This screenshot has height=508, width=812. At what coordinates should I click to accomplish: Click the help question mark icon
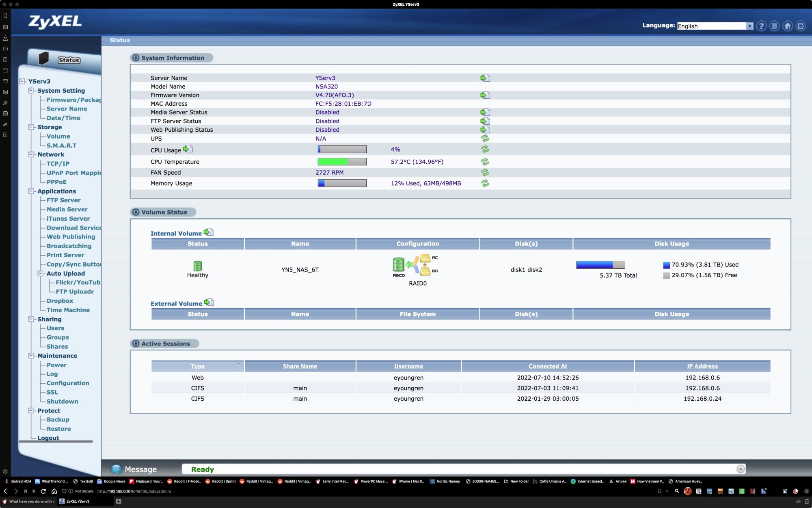coord(761,26)
